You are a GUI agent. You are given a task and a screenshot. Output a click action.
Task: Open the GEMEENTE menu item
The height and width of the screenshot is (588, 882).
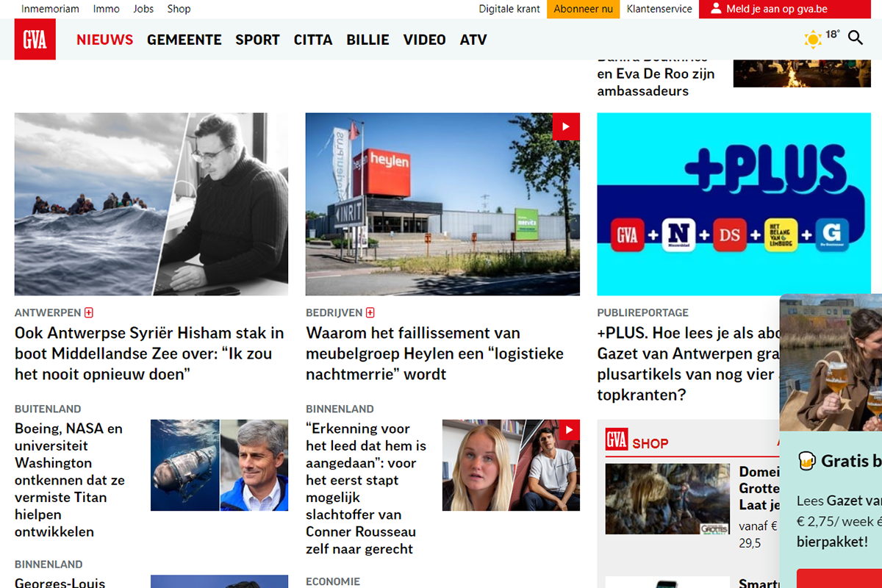184,40
